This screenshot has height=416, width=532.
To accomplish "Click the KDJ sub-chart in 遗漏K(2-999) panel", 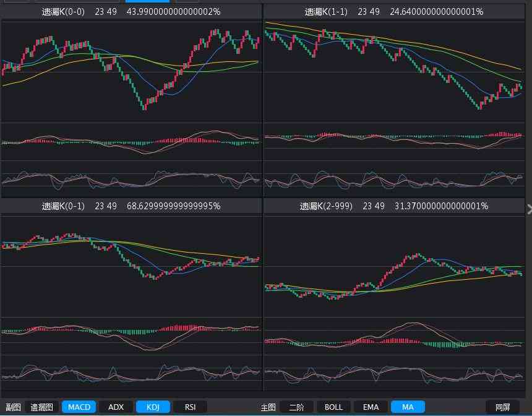I will tap(394, 375).
